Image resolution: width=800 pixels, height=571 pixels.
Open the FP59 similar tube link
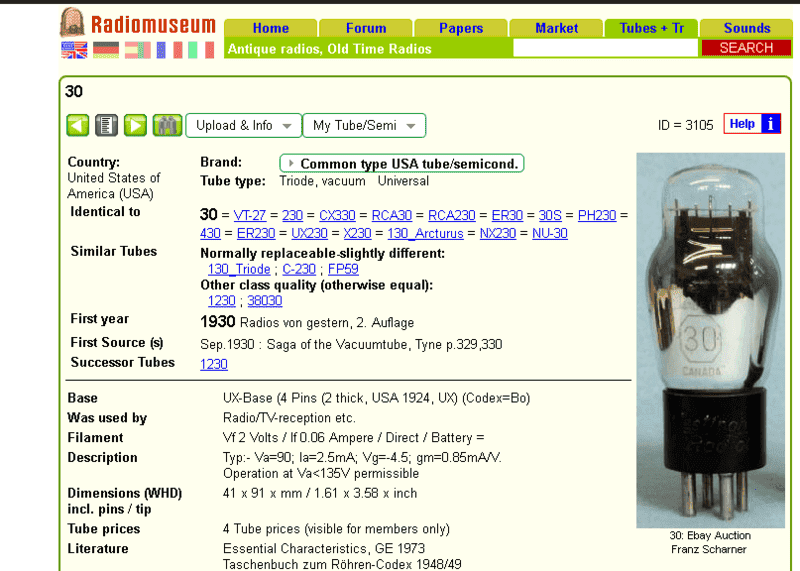pyautogui.click(x=343, y=269)
